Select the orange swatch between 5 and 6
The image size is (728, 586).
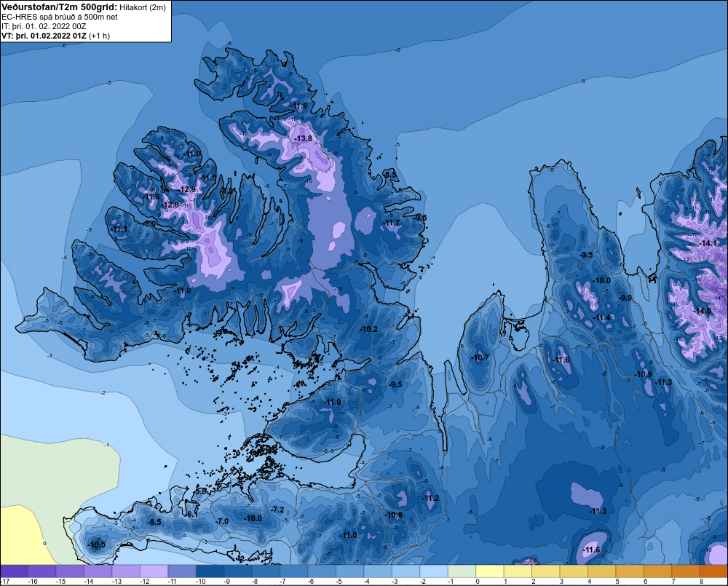(630, 571)
